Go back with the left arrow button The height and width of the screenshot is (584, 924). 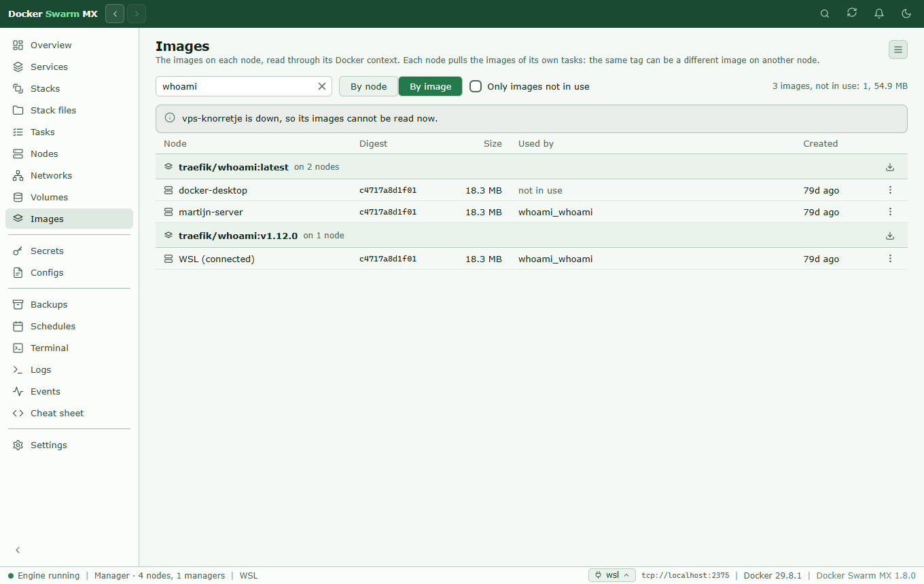click(115, 14)
